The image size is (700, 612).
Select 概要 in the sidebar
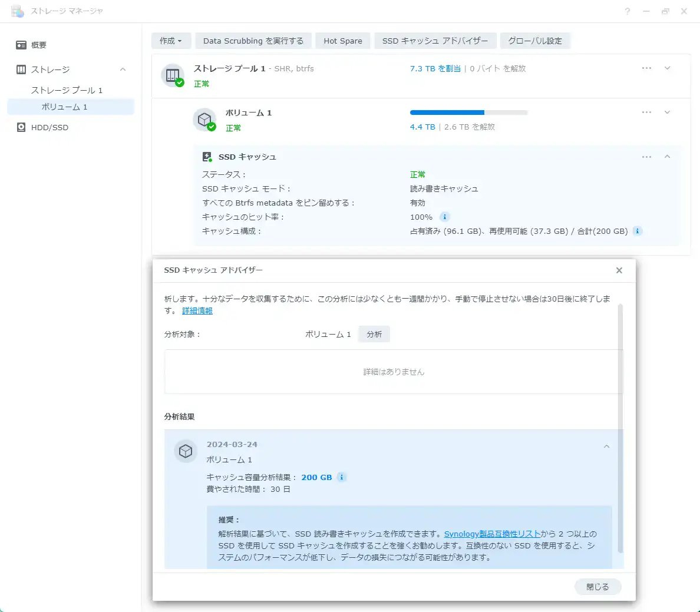(x=39, y=45)
